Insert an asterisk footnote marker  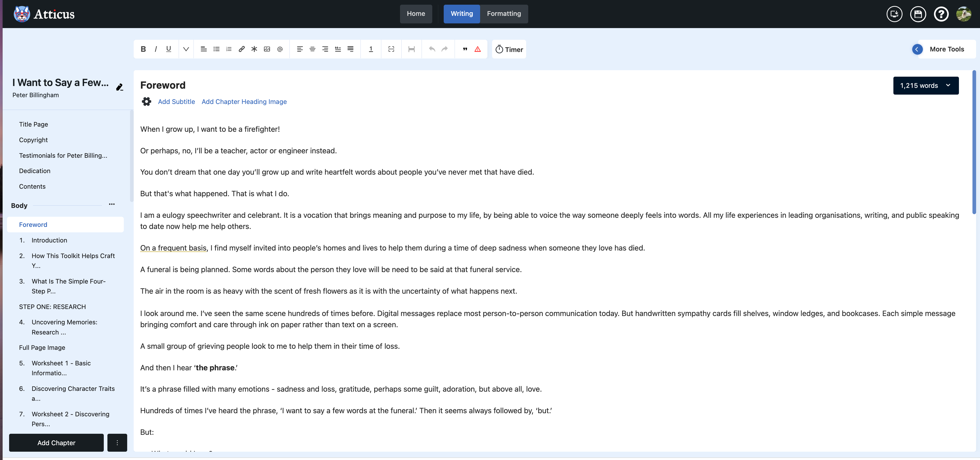[x=254, y=49]
